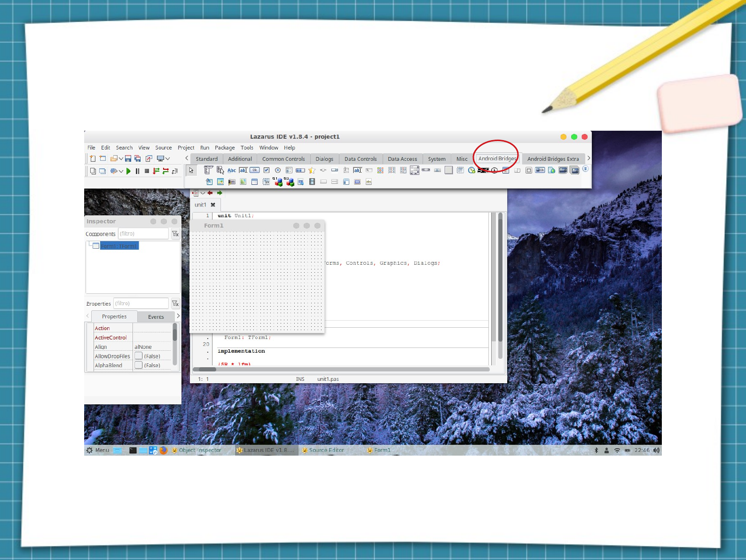Open the Tools menu
The height and width of the screenshot is (560, 746).
(247, 148)
